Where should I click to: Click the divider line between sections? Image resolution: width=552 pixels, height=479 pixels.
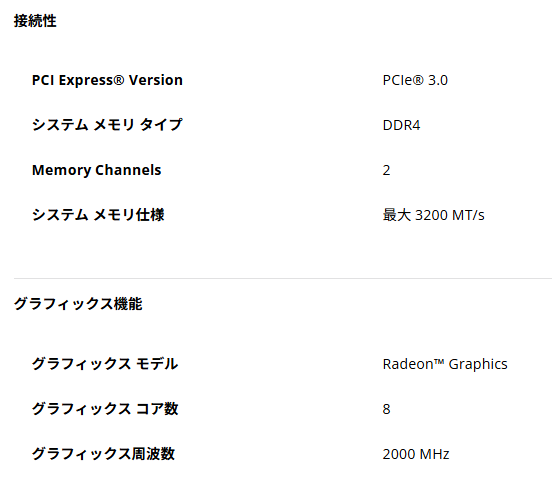point(283,278)
